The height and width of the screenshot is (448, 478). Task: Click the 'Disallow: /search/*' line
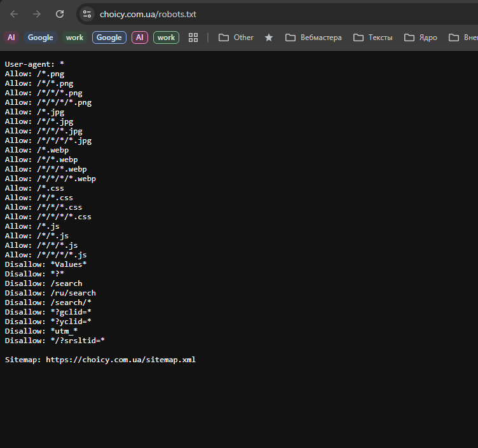click(48, 302)
